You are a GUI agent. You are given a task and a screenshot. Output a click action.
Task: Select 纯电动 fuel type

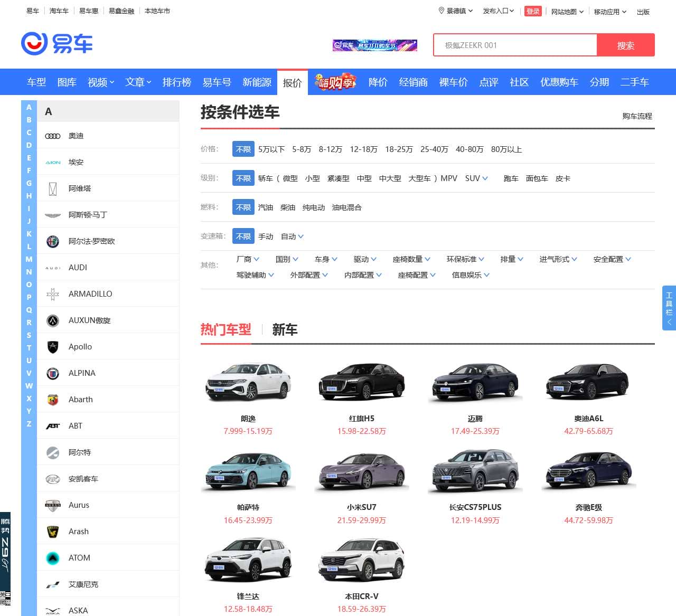point(314,207)
